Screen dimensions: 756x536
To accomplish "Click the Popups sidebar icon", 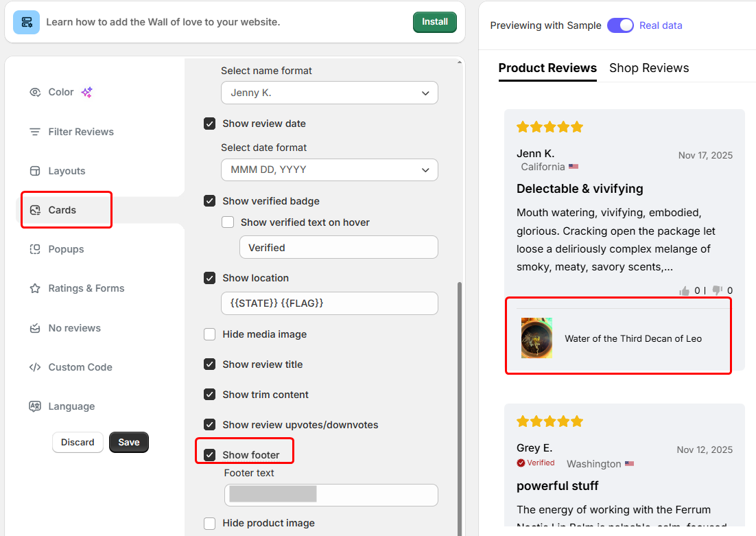I will click(x=35, y=249).
